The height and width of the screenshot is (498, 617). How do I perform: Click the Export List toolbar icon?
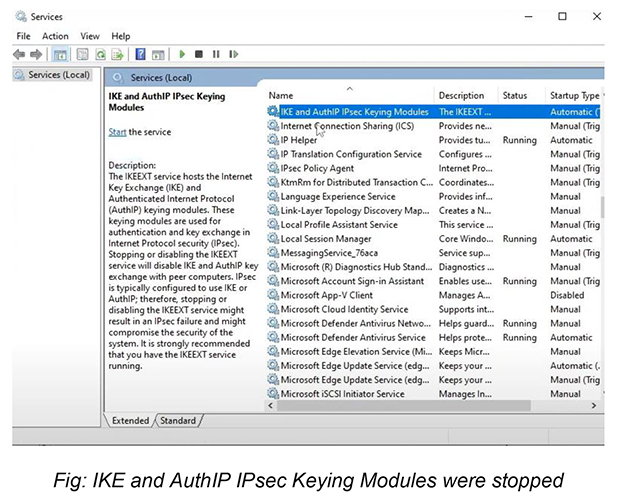(117, 54)
